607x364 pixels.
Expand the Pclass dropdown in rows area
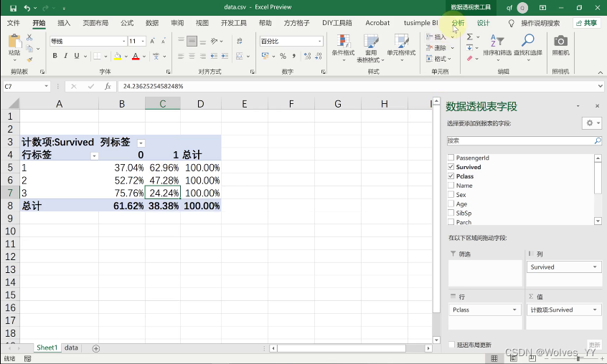point(514,310)
